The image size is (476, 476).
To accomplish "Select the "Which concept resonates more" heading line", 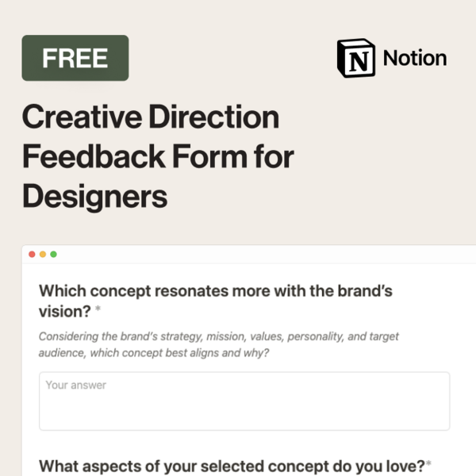I will pos(216,291).
